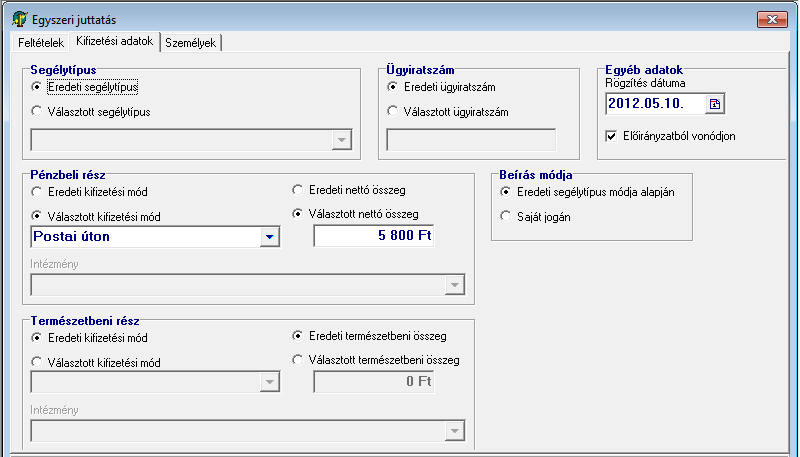800x457 pixels.
Task: Select Eredeti segélytípus radio option
Action: (x=36, y=87)
